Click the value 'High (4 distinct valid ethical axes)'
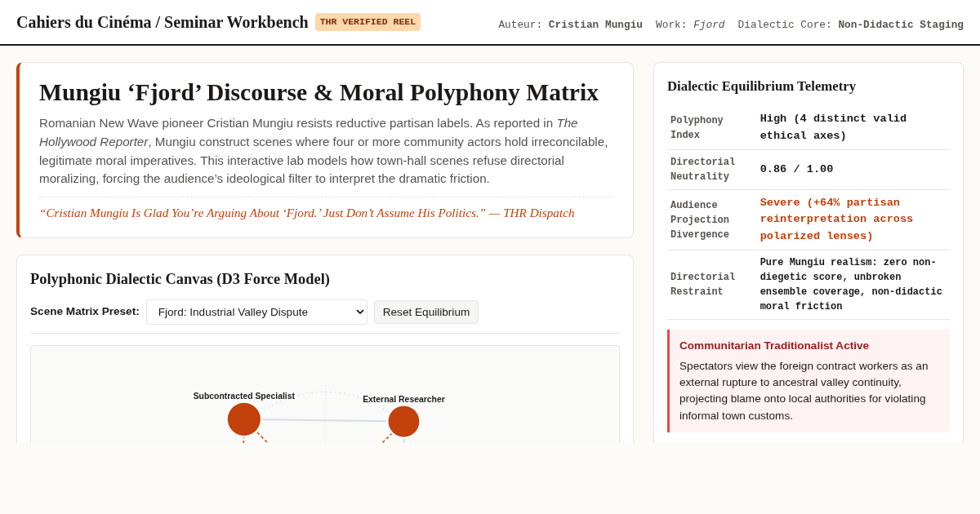Viewport: 980px width, 514px height. pos(833,127)
